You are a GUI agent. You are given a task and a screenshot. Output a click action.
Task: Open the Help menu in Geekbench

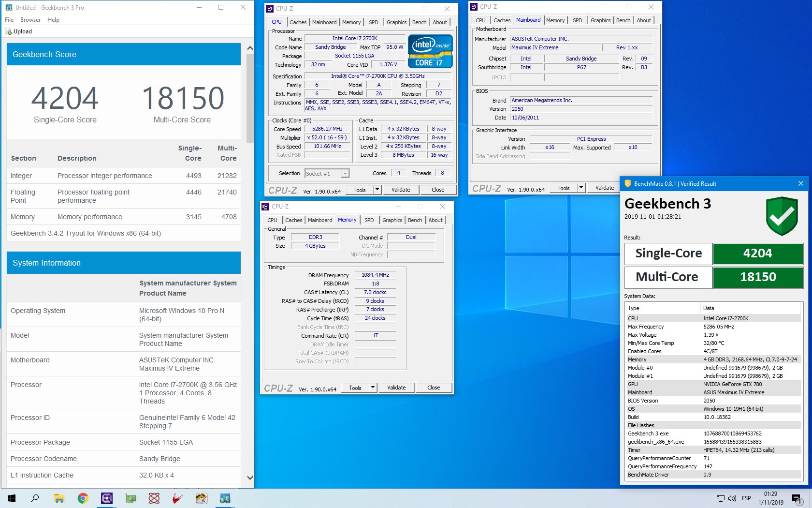[53, 20]
